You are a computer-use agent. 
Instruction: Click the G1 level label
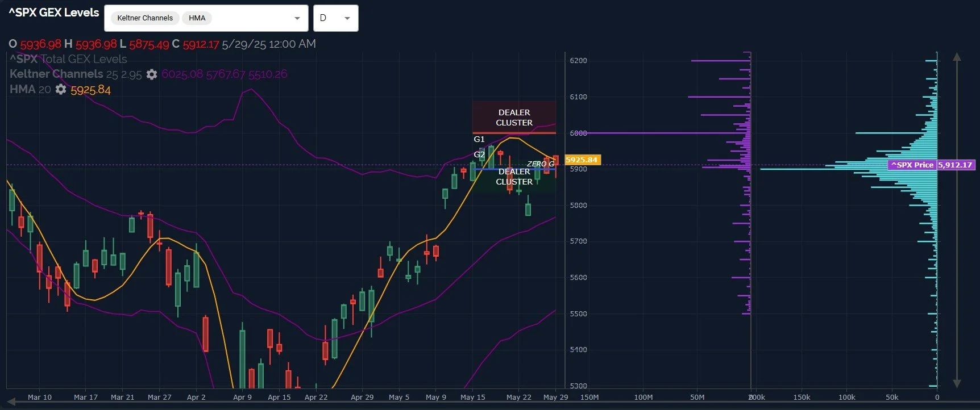(479, 139)
